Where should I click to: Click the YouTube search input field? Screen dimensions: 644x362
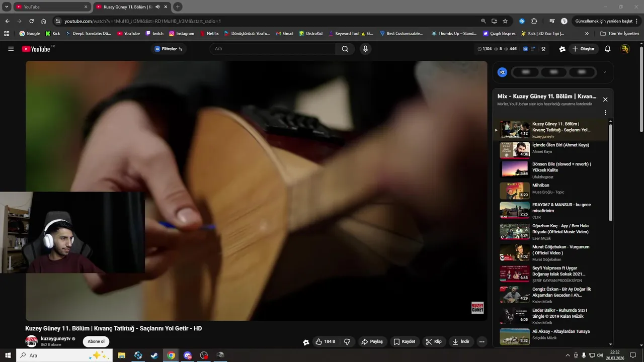coord(273,49)
